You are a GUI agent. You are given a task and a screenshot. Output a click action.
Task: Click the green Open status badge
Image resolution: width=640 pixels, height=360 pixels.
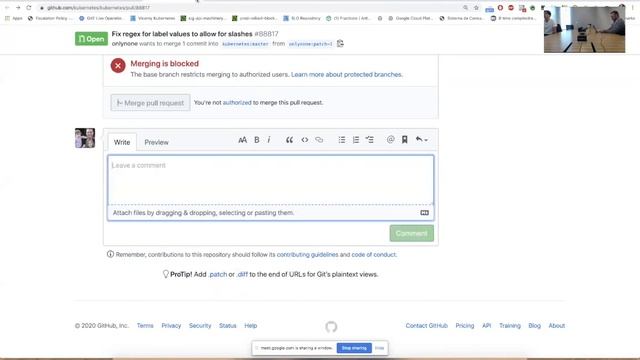click(91, 39)
